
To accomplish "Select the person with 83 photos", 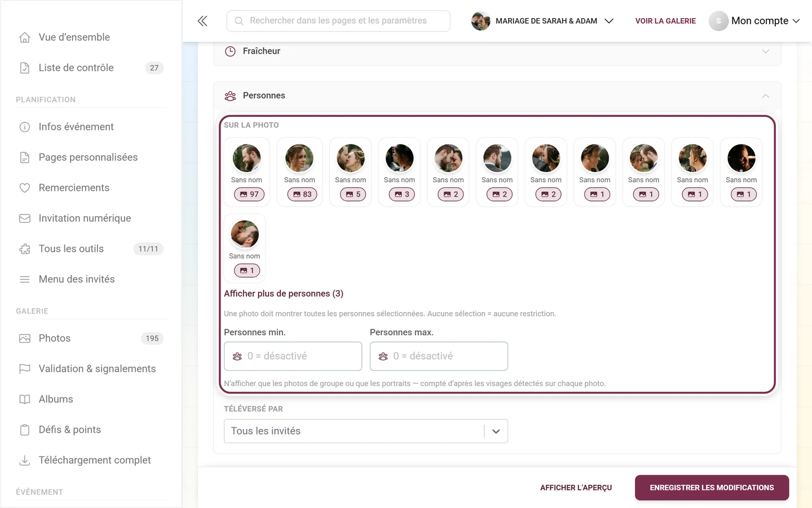I will click(x=299, y=172).
